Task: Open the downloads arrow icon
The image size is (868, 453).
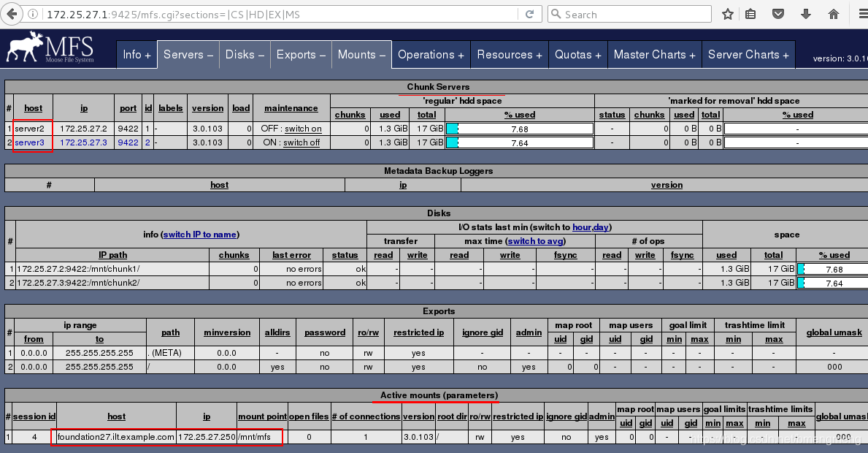Action: pos(806,15)
